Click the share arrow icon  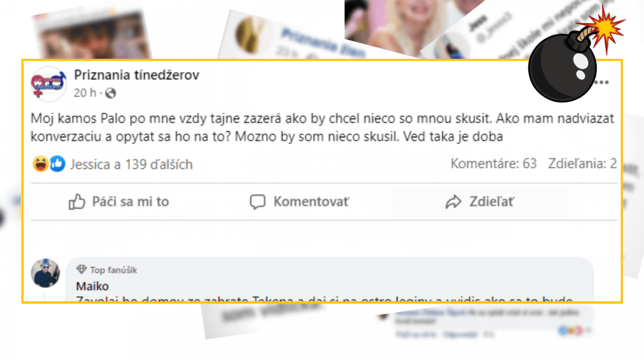[x=454, y=202]
